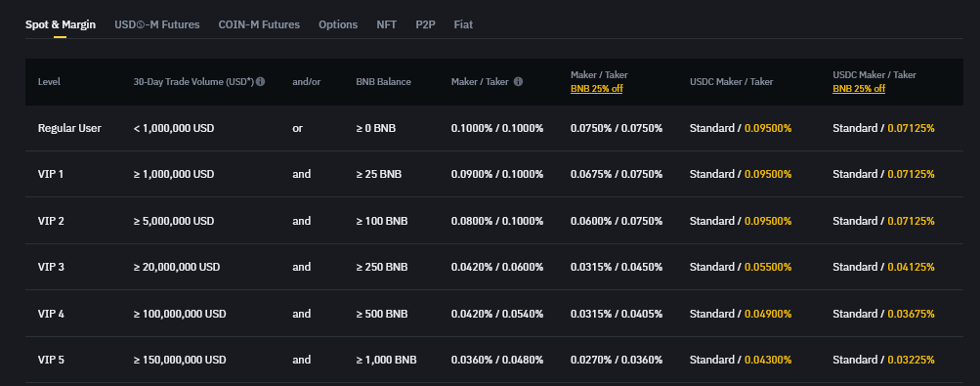The height and width of the screenshot is (386, 980).
Task: Go to the NFT tab
Action: tap(386, 25)
